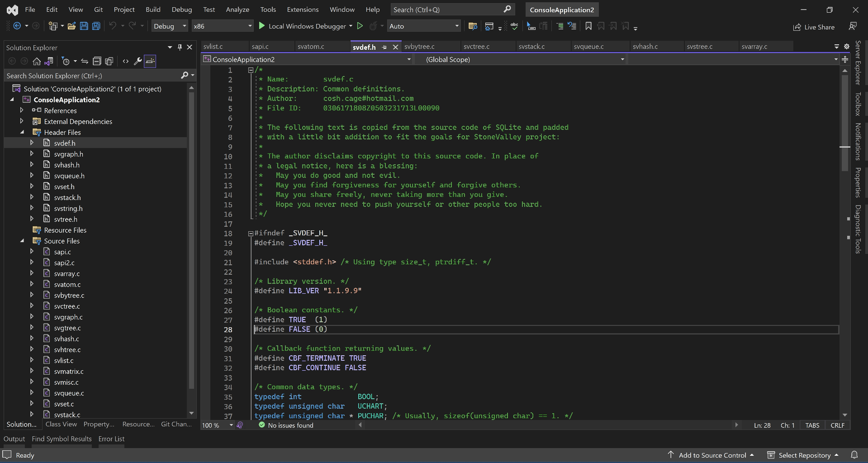Expand the External Dependencies node

(x=22, y=121)
